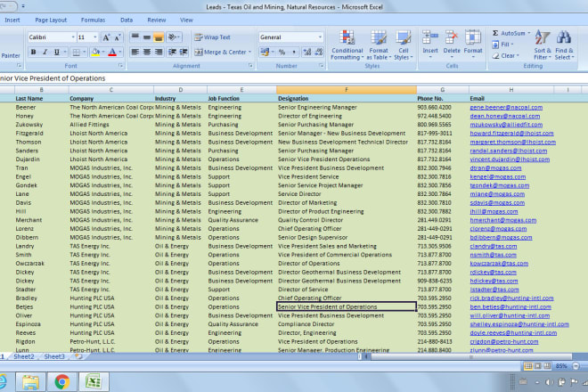
Task: Click Wrap Text
Action: click(212, 37)
